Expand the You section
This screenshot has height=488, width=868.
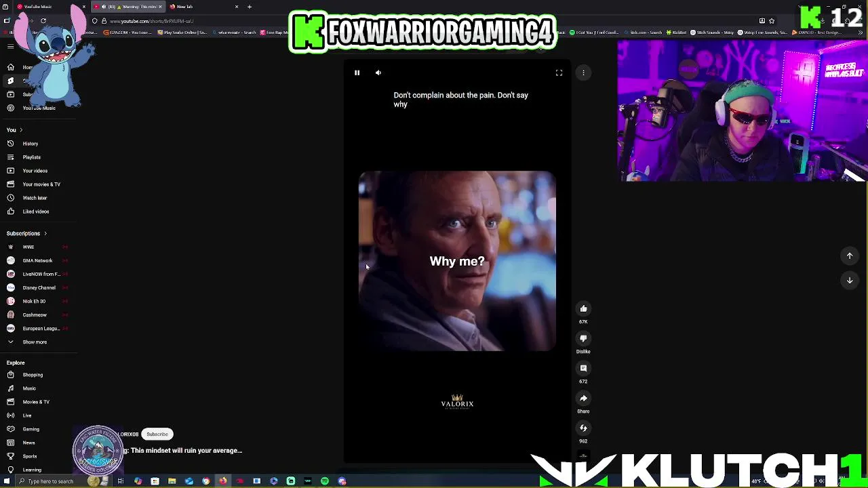point(14,129)
